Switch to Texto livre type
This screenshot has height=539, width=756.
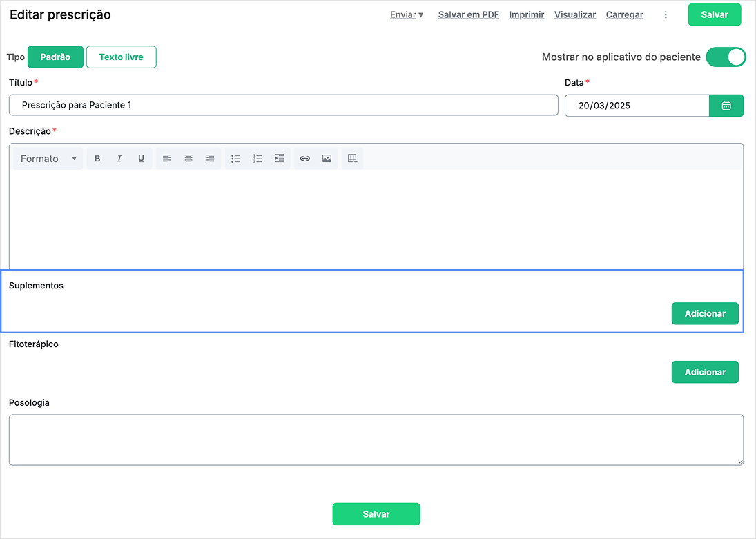coord(122,57)
